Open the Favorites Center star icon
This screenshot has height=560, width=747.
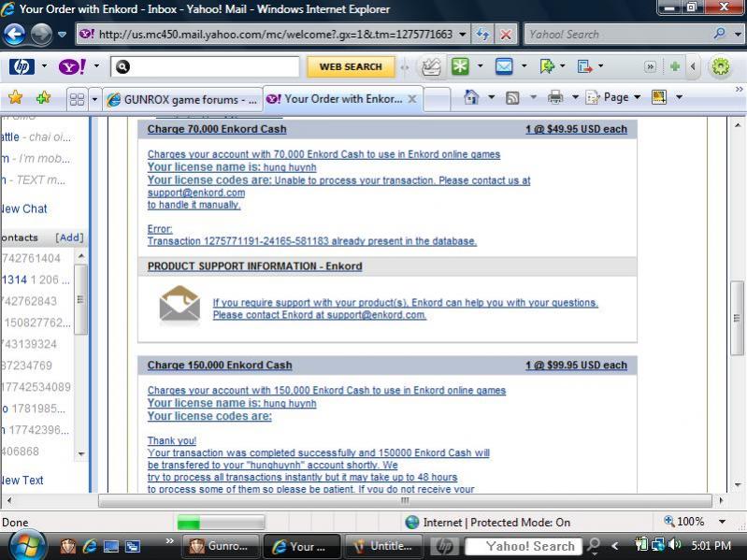point(16,97)
